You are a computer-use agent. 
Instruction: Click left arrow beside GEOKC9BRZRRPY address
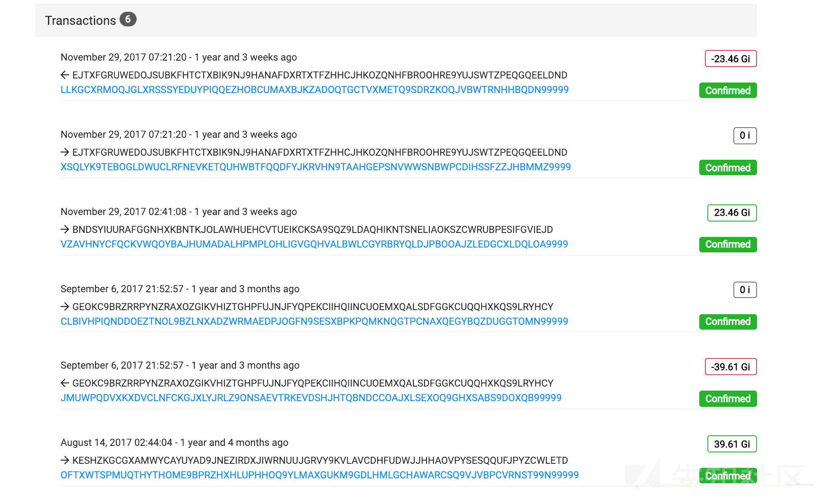coord(65,383)
